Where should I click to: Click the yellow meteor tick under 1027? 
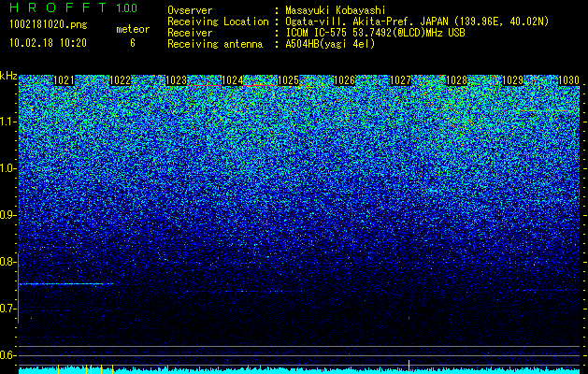[409, 367]
